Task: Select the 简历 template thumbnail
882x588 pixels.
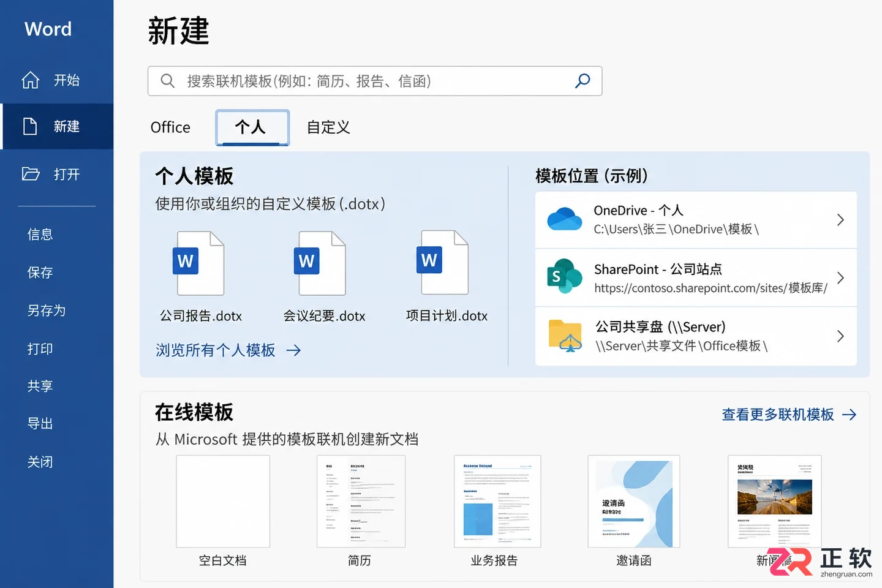Action: 361,501
